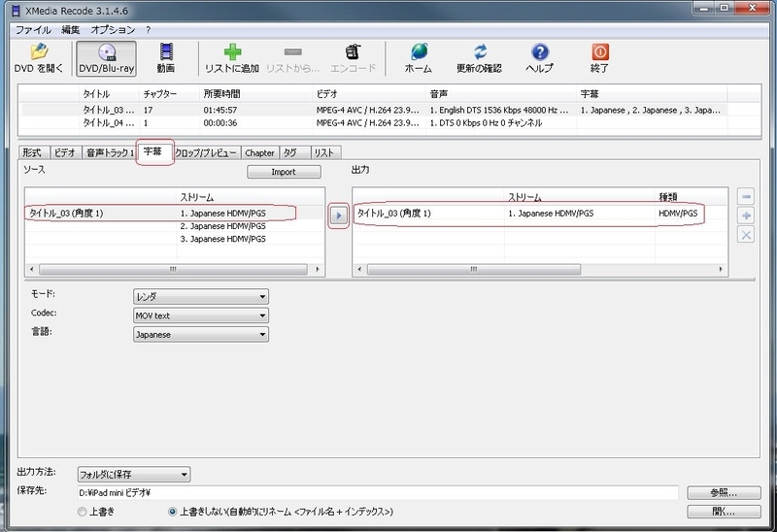Click the 開く... button
The height and width of the screenshot is (532, 777).
pos(724,512)
